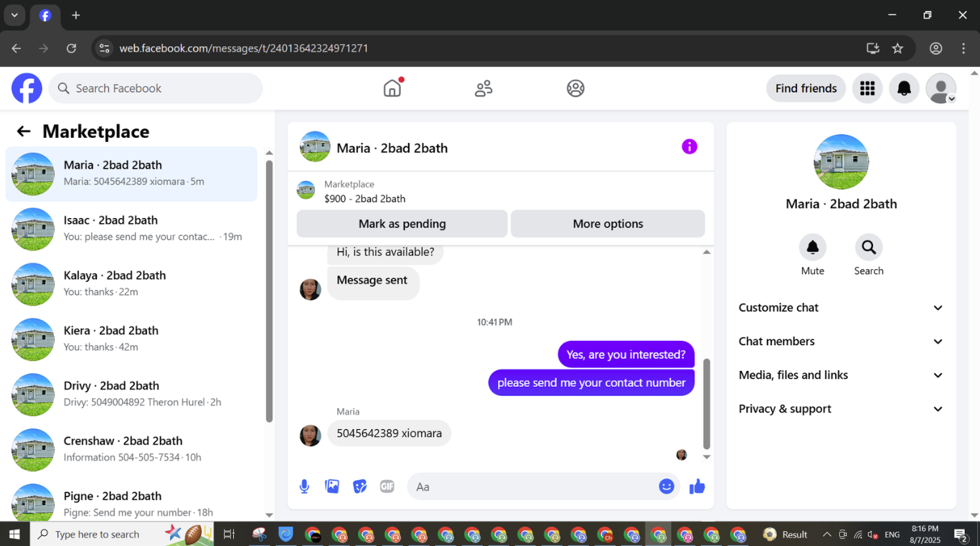Open the Windows action center notifications

[x=961, y=535]
